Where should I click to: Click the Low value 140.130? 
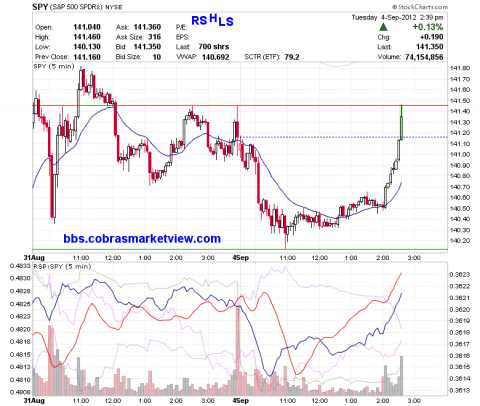point(87,47)
